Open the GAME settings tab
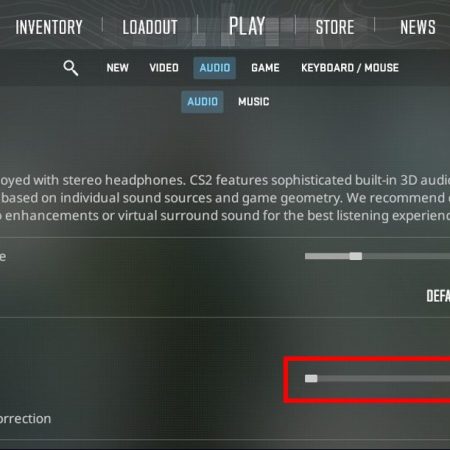Image resolution: width=450 pixels, height=450 pixels. 265,68
